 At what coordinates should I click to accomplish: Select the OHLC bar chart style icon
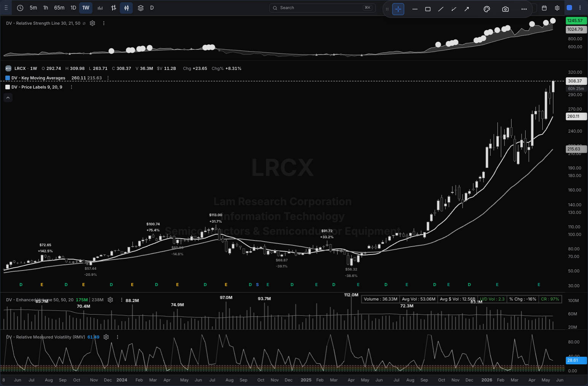pos(113,8)
